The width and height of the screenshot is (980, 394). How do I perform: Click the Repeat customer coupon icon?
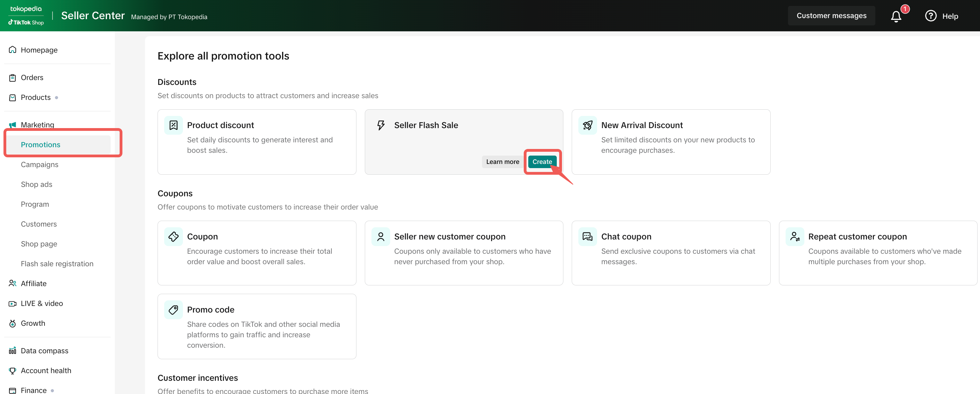(x=794, y=236)
